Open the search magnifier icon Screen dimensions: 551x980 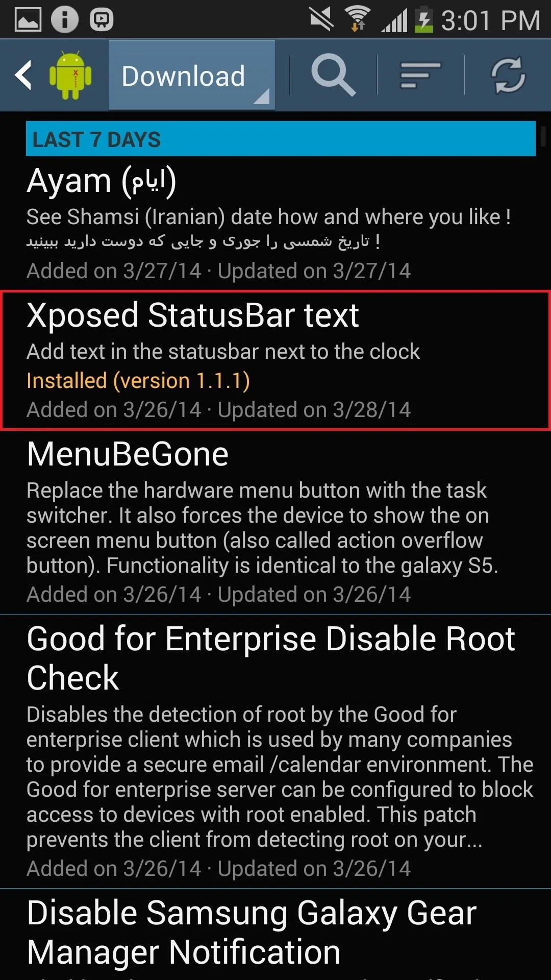point(333,75)
